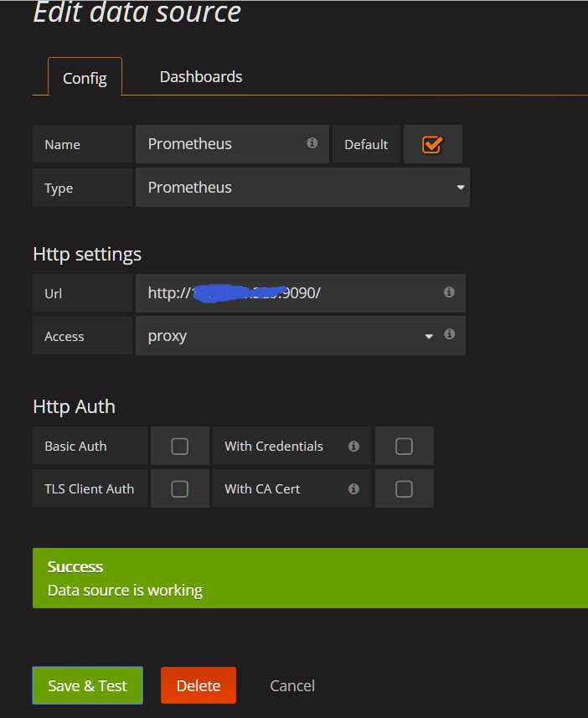Switch to the Dashboards tab
Screen dimensions: 588x718
click(201, 76)
